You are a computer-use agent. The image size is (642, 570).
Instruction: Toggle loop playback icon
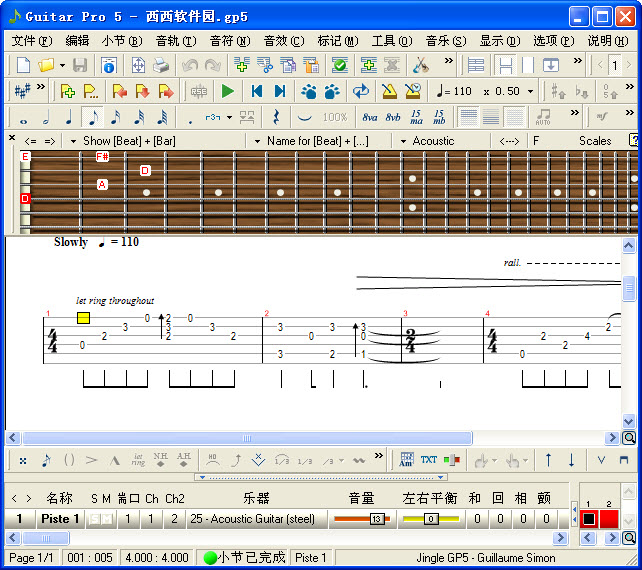[361, 91]
